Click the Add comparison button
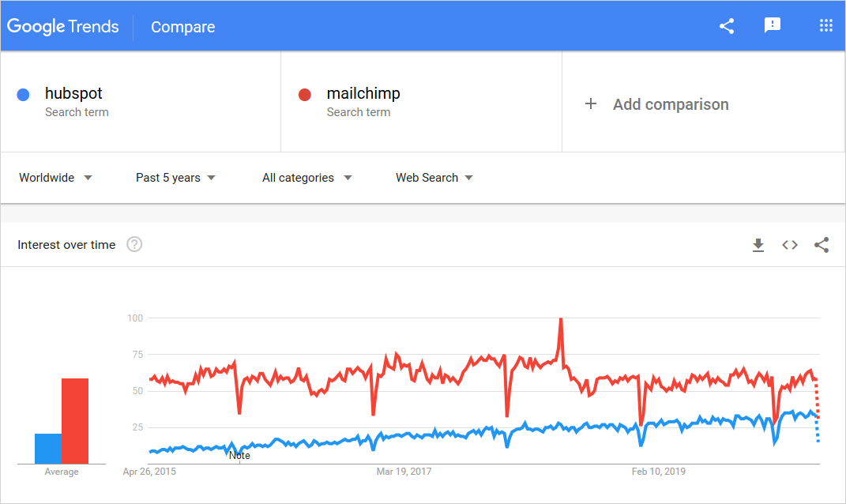This screenshot has width=846, height=504. (670, 104)
